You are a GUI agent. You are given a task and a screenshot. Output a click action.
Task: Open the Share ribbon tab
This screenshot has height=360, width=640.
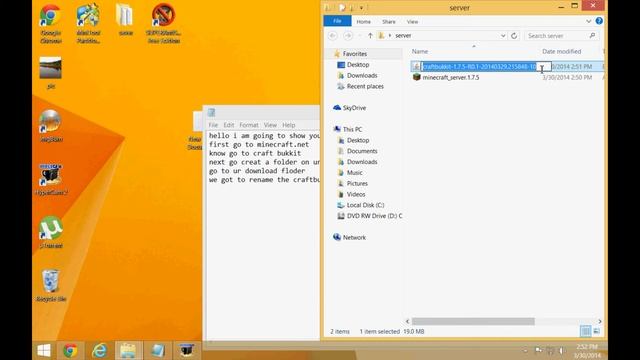click(x=389, y=22)
